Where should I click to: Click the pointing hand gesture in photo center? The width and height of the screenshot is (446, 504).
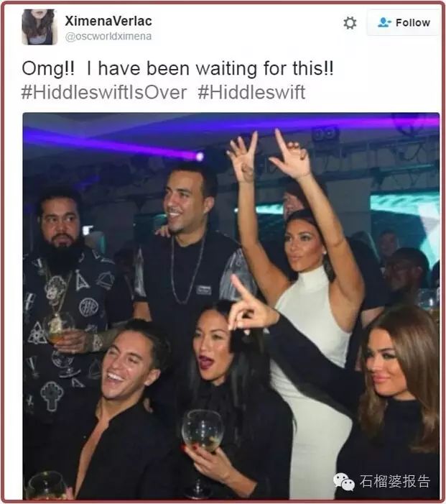click(248, 308)
